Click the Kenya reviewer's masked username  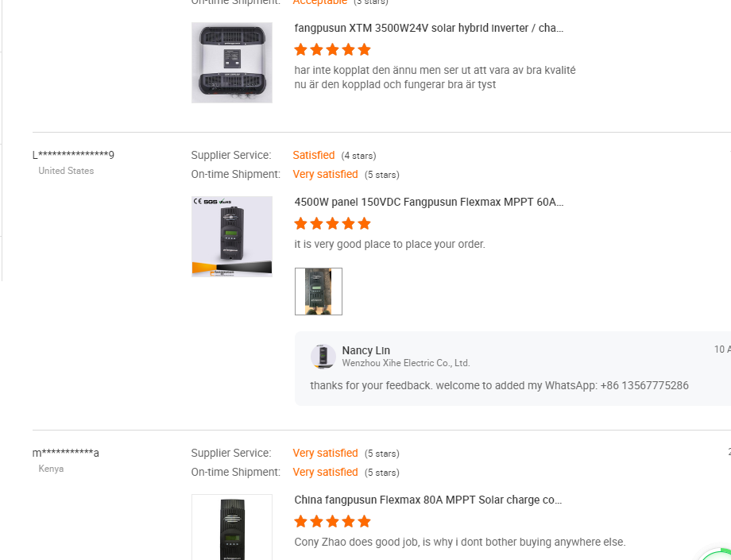[66, 453]
